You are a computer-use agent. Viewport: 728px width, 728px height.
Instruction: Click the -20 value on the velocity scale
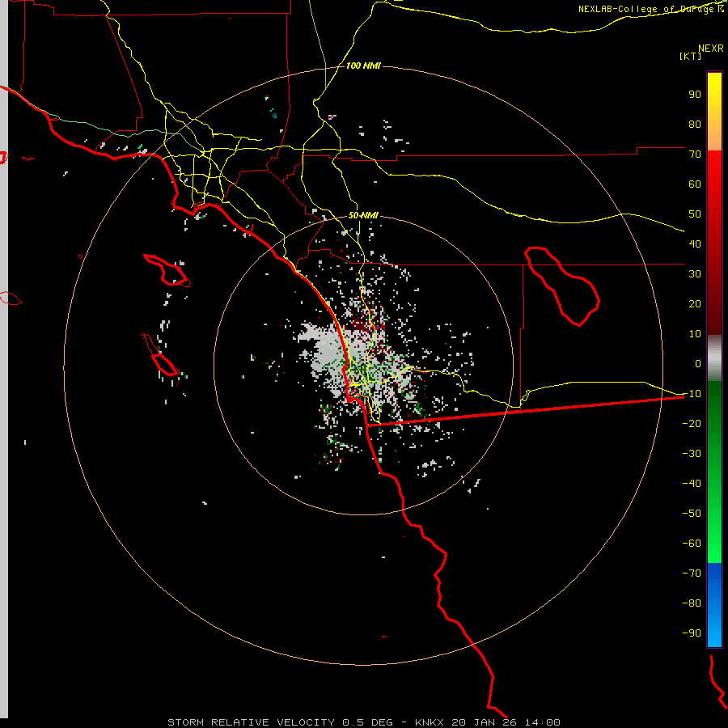pos(692,424)
